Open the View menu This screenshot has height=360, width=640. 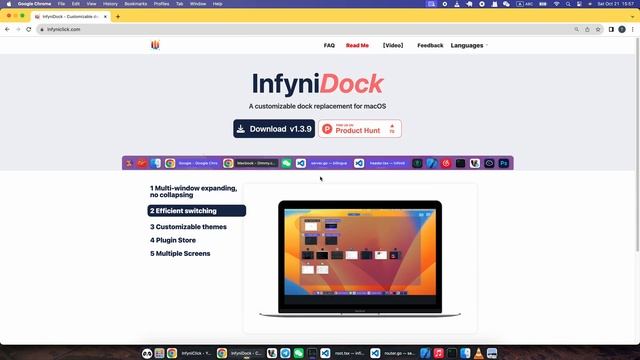(x=91, y=4)
